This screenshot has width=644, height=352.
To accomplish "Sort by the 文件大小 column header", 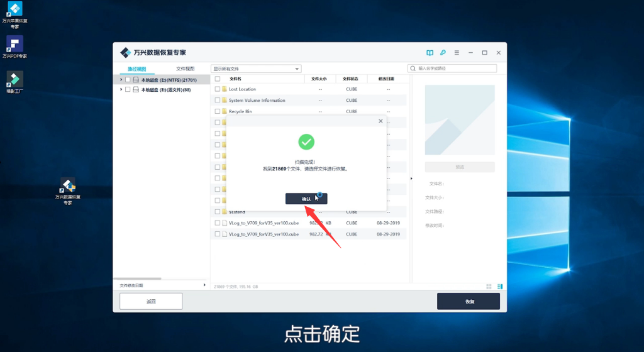I will (319, 79).
